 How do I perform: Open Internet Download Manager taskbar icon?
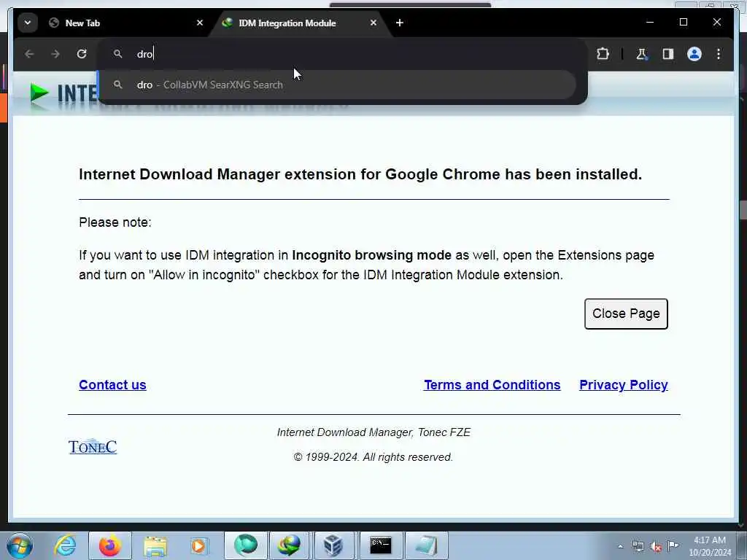click(x=289, y=545)
